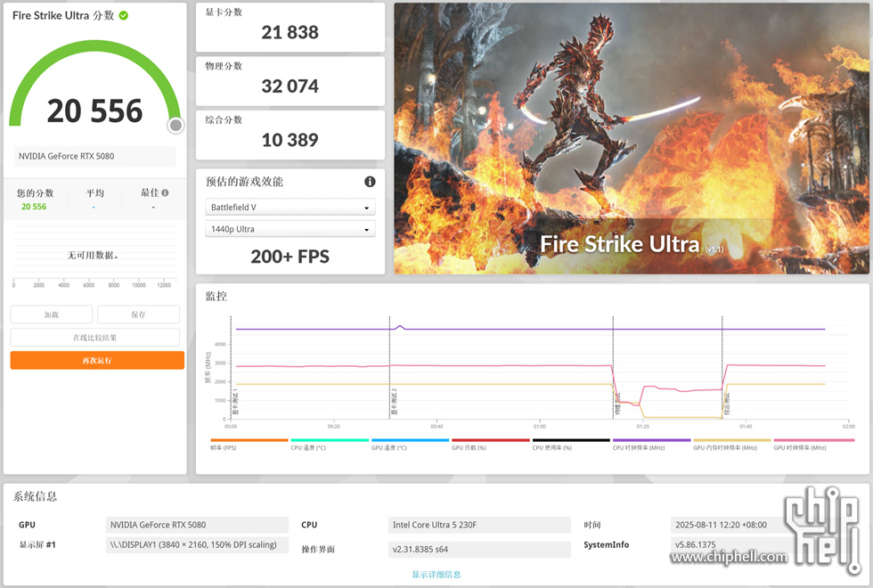The height and width of the screenshot is (588, 873).
Task: Click the 无可用数据 no data message
Action: [x=93, y=255]
